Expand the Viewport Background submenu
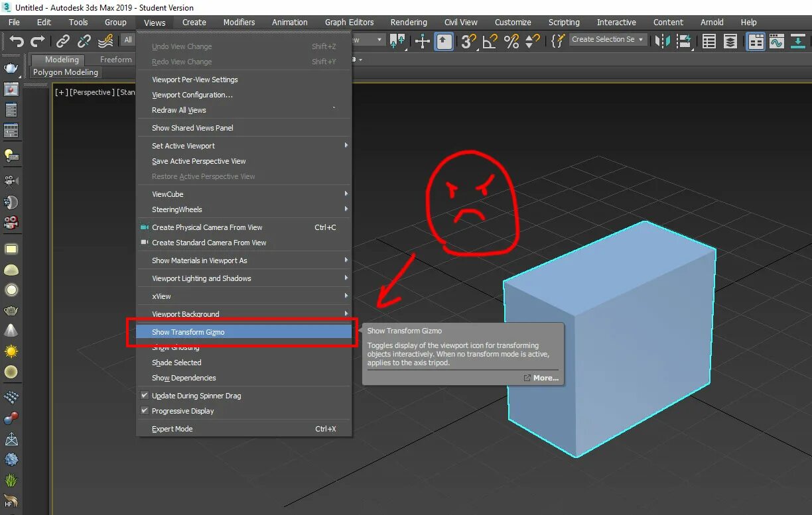The image size is (812, 515). click(243, 314)
